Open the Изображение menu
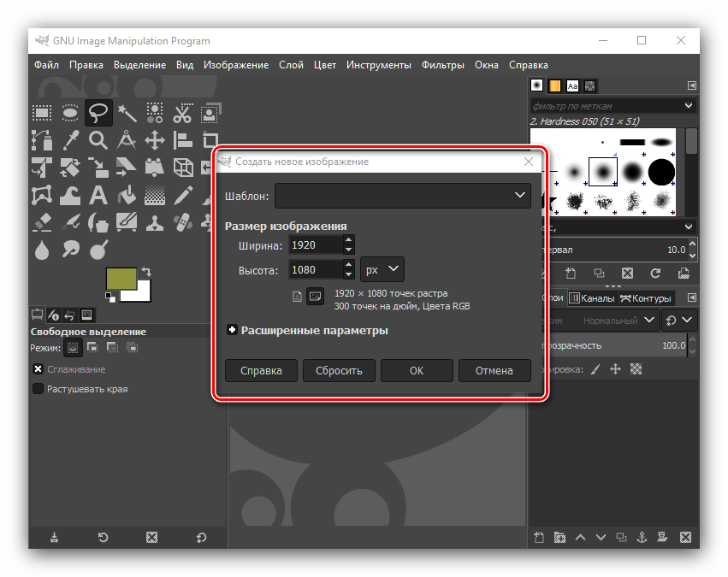This screenshot has width=728, height=577. tap(236, 65)
